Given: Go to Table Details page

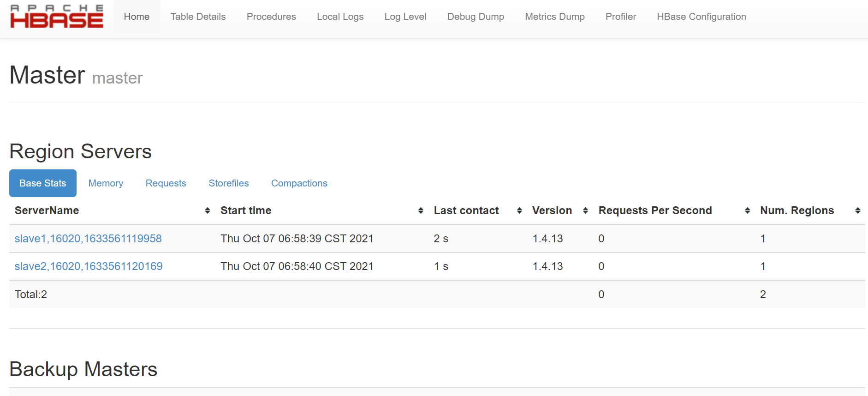Looking at the screenshot, I should [198, 17].
